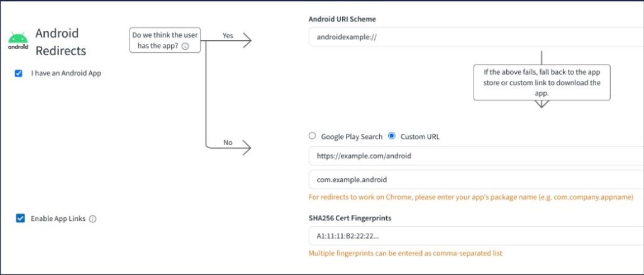Select the Google Play Search radio option

(313, 136)
